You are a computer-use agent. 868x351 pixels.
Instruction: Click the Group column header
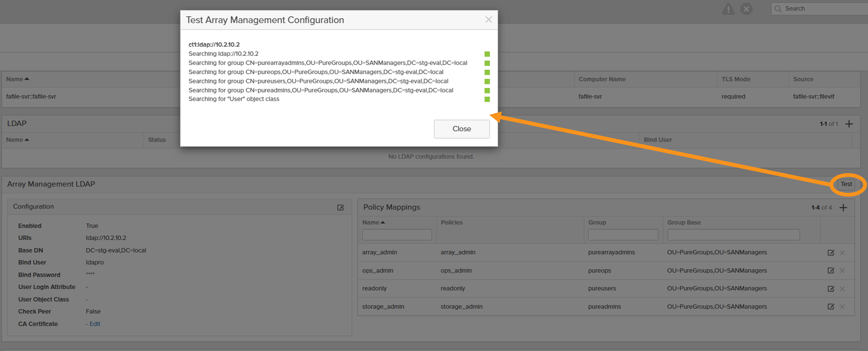[x=597, y=222]
